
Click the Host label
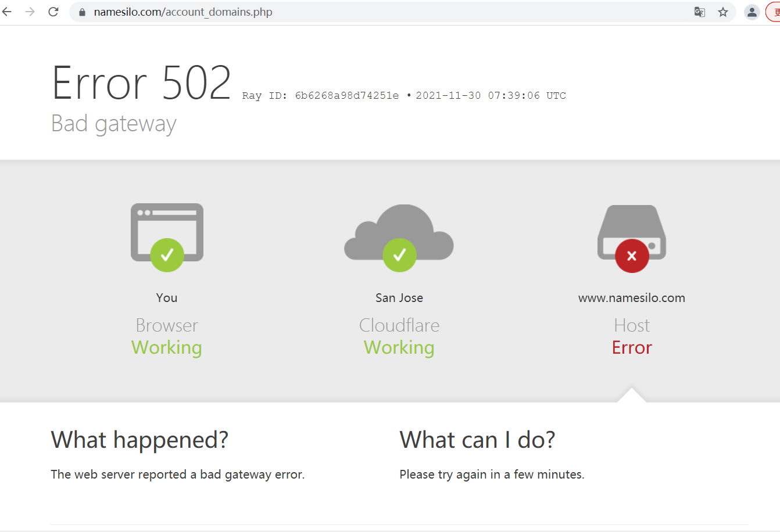pyautogui.click(x=632, y=325)
